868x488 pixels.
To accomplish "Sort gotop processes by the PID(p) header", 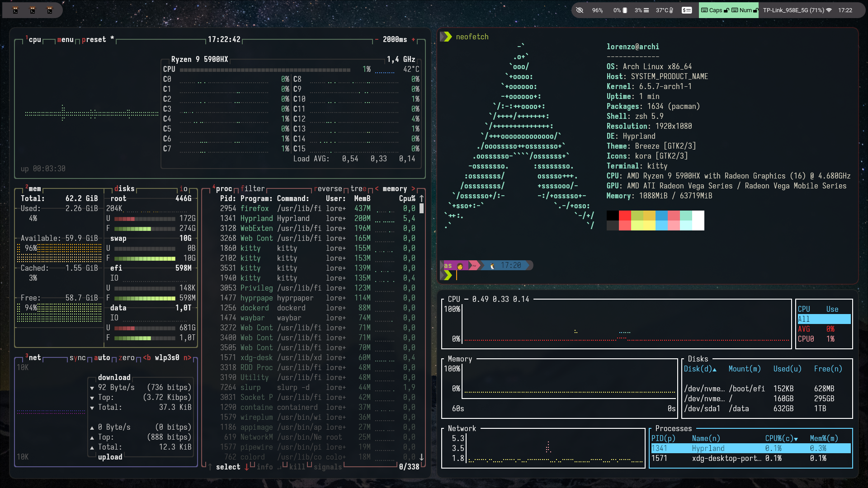I will tap(663, 438).
